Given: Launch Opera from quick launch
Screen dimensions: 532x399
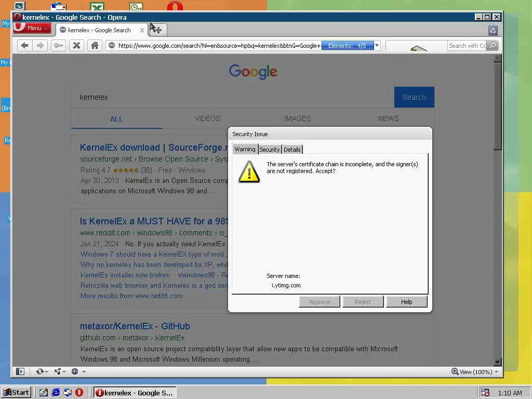Looking at the screenshot, I should (79, 393).
